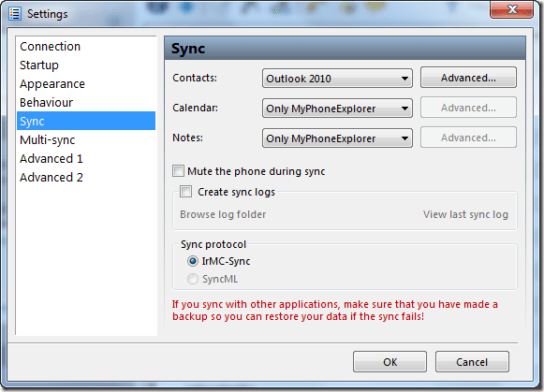Click the red backup warning text
Viewport: 544px width, 392px height.
pyautogui.click(x=335, y=311)
